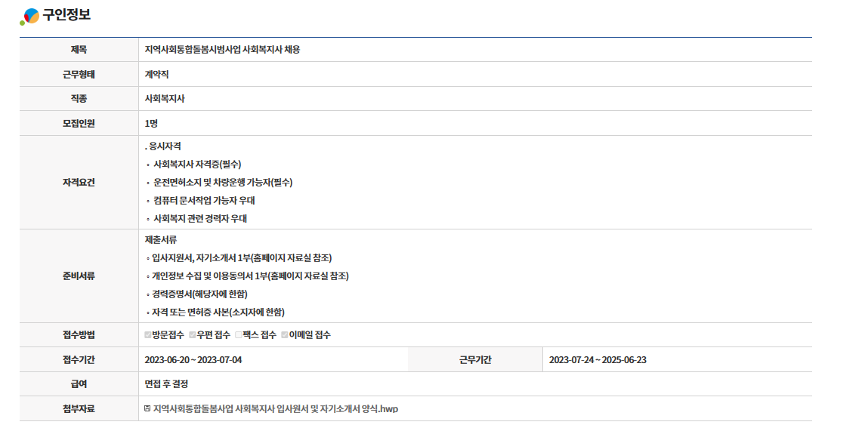
Task: Toggle the 방문접수 checkbox
Action: click(148, 335)
